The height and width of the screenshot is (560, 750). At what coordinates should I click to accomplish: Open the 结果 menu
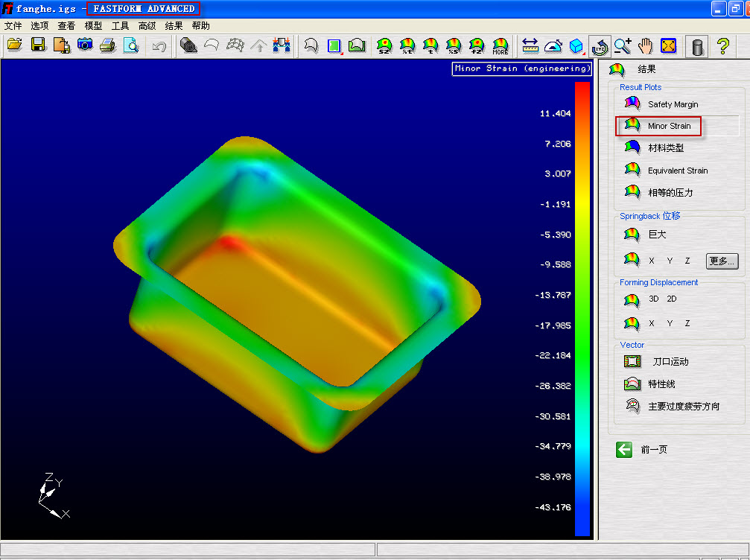pos(174,26)
